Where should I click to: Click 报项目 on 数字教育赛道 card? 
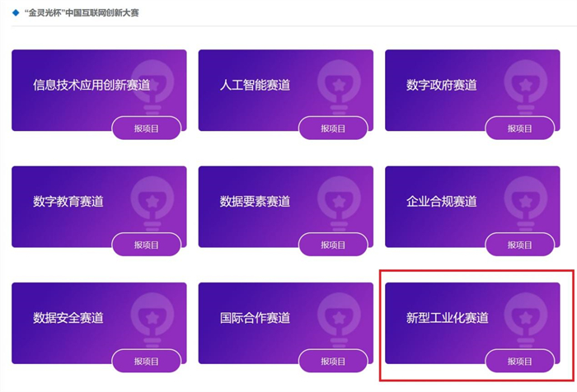[147, 245]
